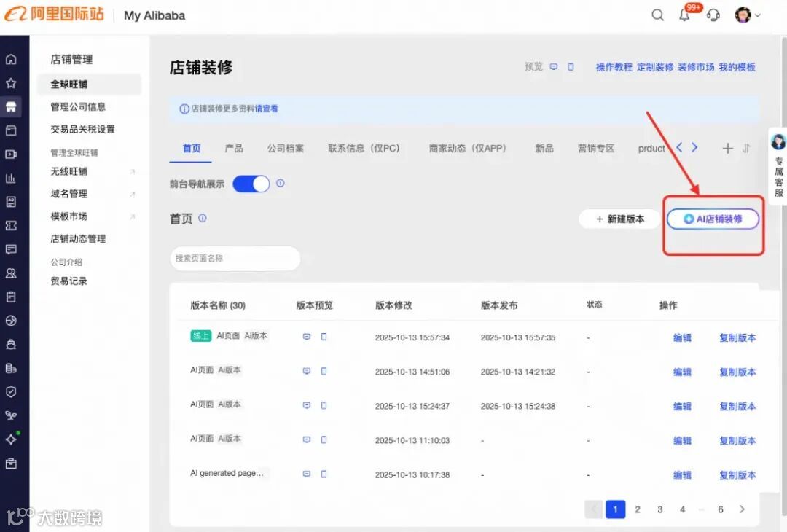The image size is (787, 532).
Task: Preview PC version of 线上 AI页面 row
Action: pos(307,337)
